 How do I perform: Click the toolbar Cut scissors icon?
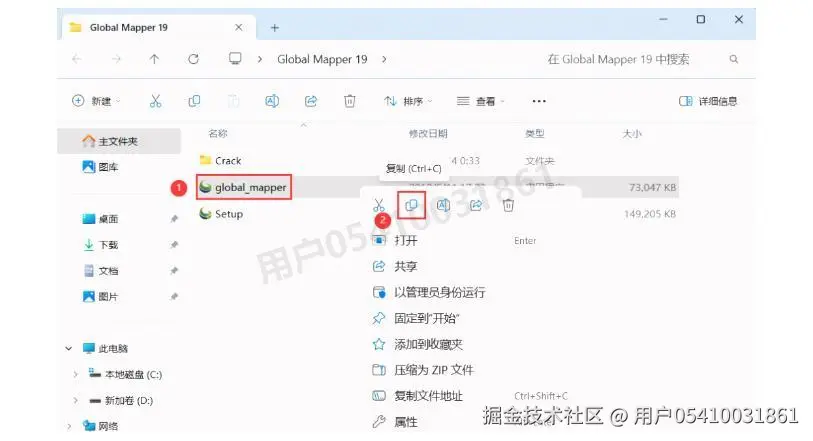156,101
